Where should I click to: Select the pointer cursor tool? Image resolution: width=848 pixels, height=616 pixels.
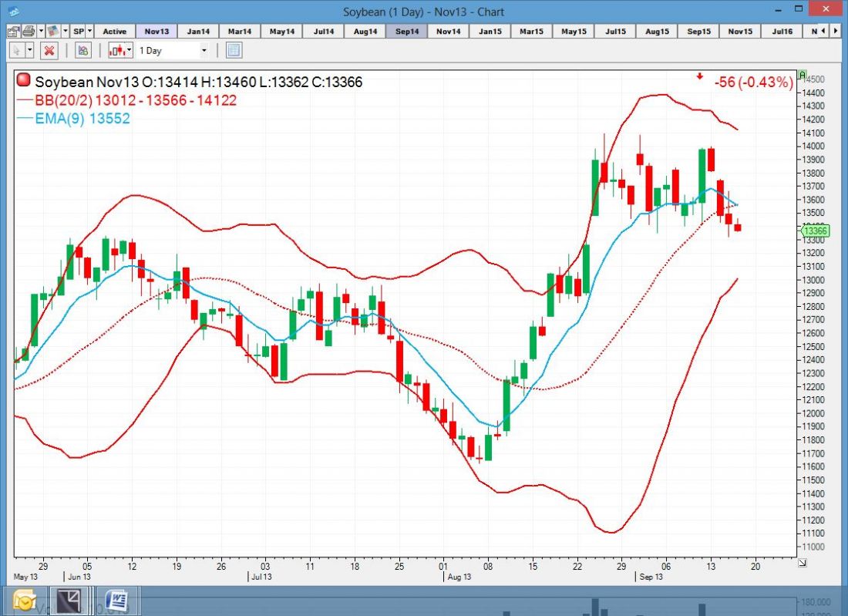[x=17, y=50]
